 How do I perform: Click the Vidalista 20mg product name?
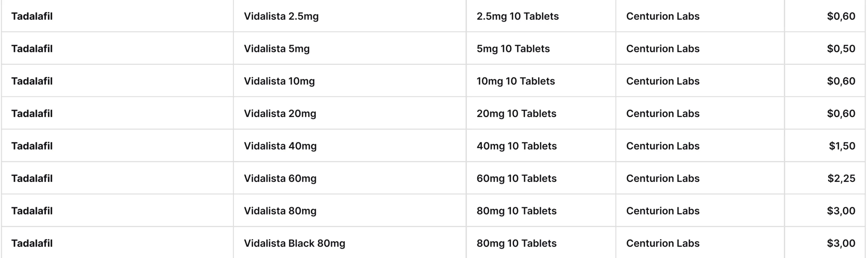point(280,113)
